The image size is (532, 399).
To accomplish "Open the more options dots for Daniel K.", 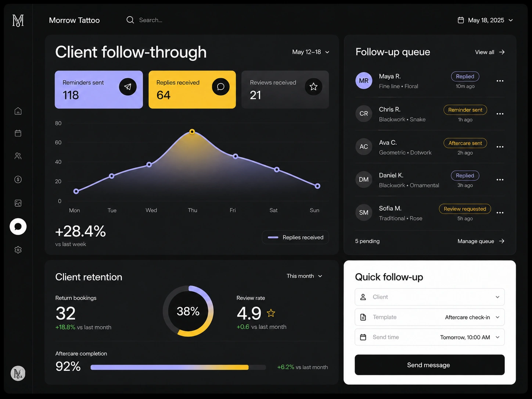I will pos(500,180).
